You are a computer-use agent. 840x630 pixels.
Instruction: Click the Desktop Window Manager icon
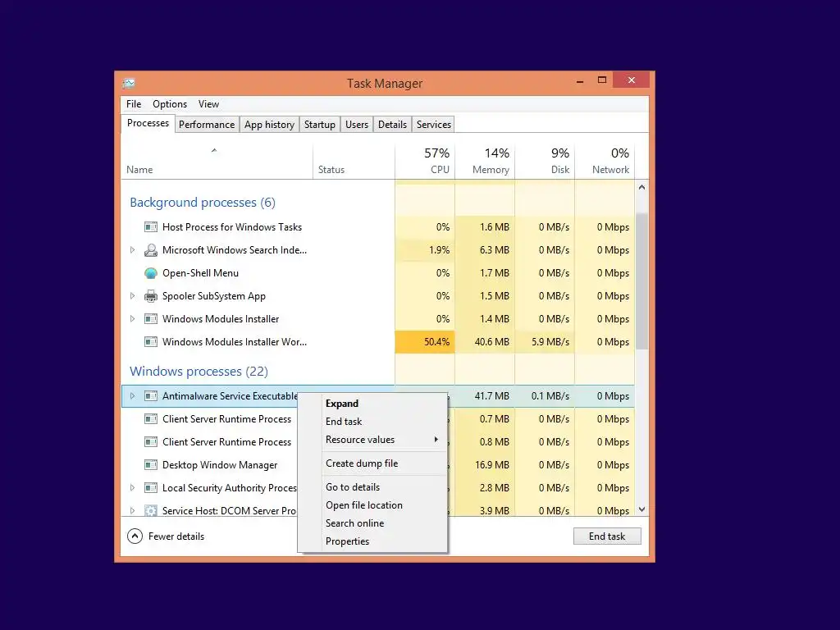coord(151,465)
